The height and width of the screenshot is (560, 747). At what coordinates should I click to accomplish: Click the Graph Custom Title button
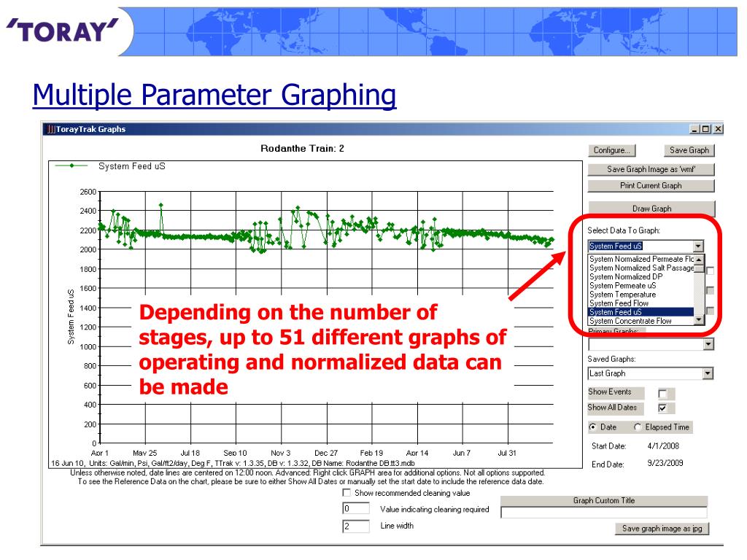tap(603, 500)
